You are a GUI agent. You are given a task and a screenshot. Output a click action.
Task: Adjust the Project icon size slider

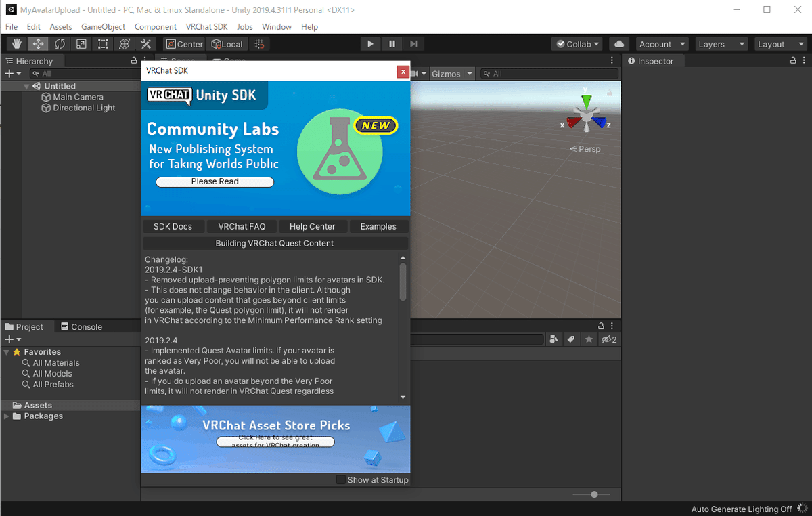coord(594,494)
